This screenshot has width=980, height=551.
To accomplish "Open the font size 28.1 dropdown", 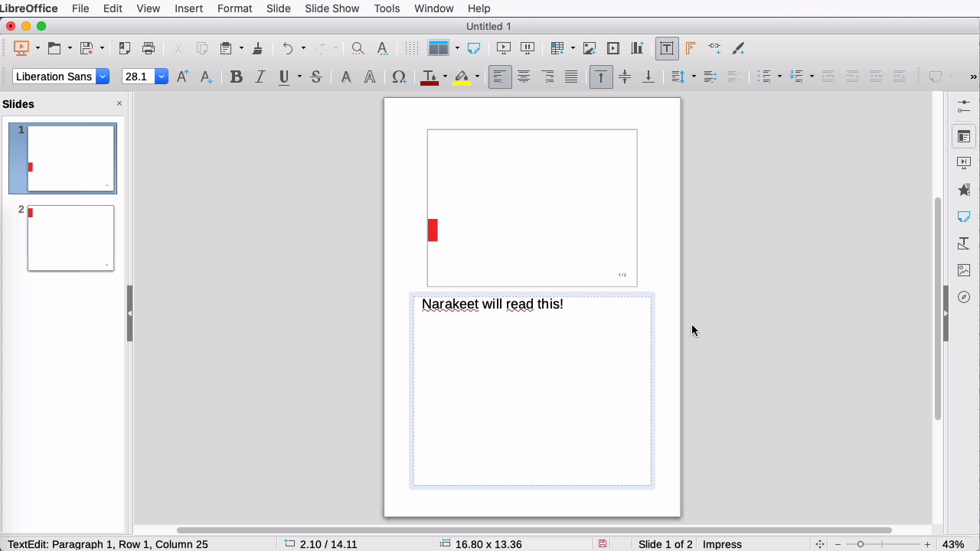I will click(x=162, y=77).
